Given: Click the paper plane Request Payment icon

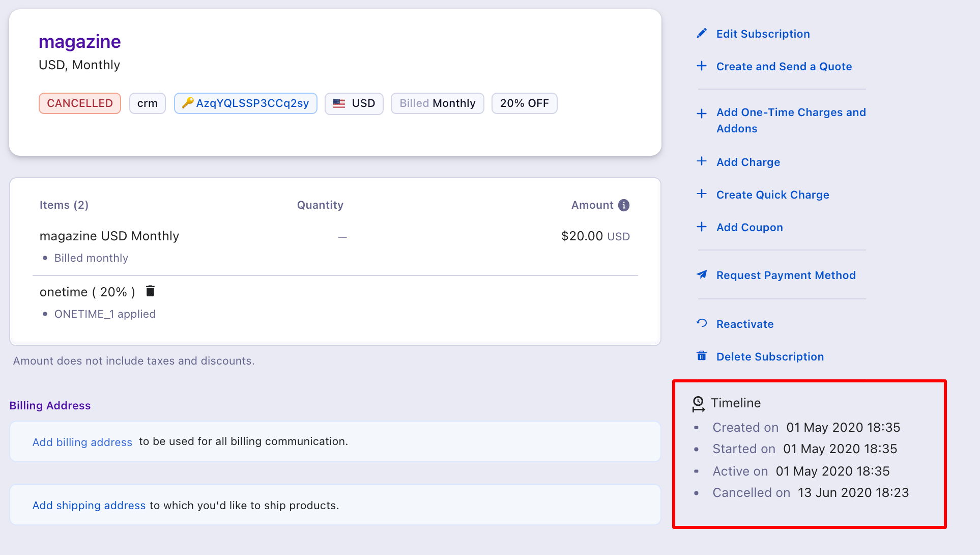Looking at the screenshot, I should point(702,275).
